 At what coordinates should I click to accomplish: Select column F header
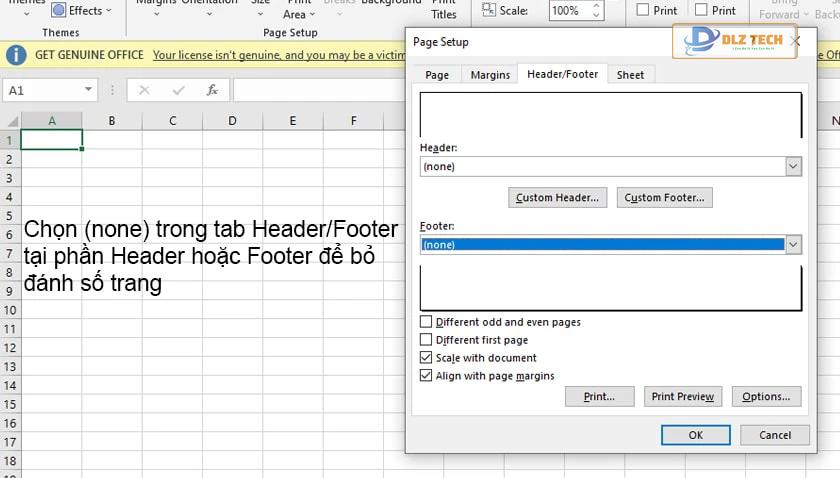pyautogui.click(x=354, y=121)
